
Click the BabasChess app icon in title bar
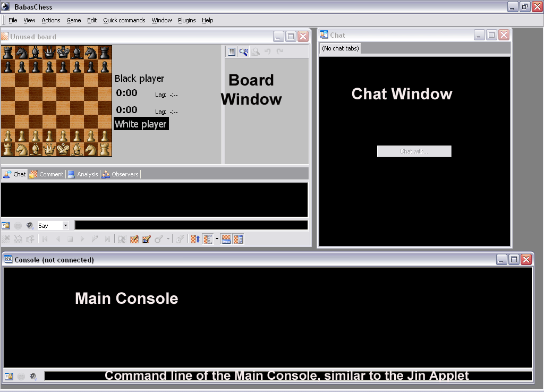click(5, 6)
